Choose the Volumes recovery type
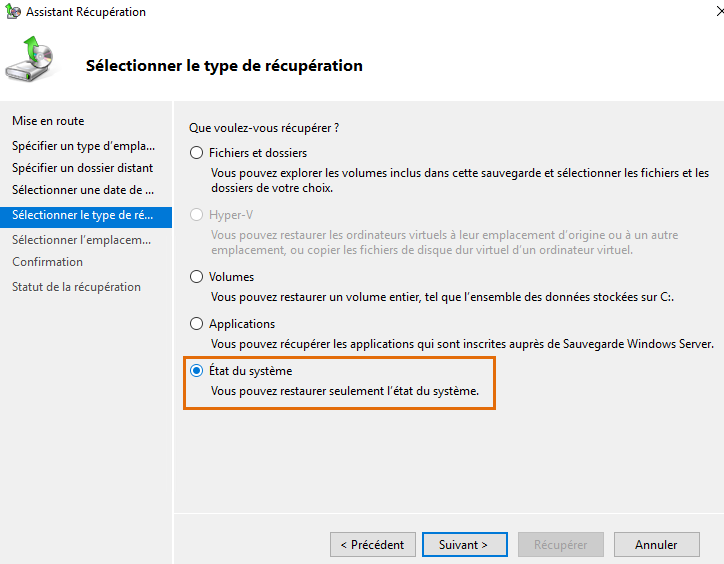Viewport: 724px width, 564px height. pos(196,277)
